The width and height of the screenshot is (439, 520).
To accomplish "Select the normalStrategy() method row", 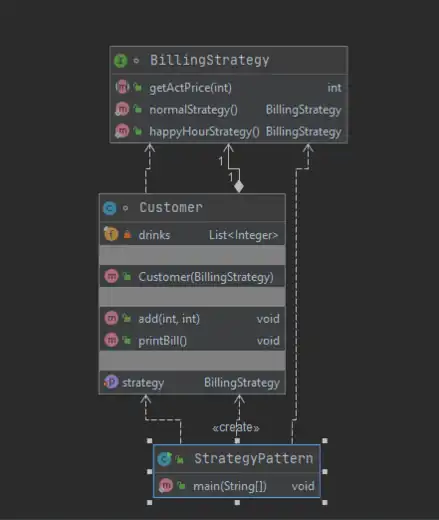I will (229, 110).
